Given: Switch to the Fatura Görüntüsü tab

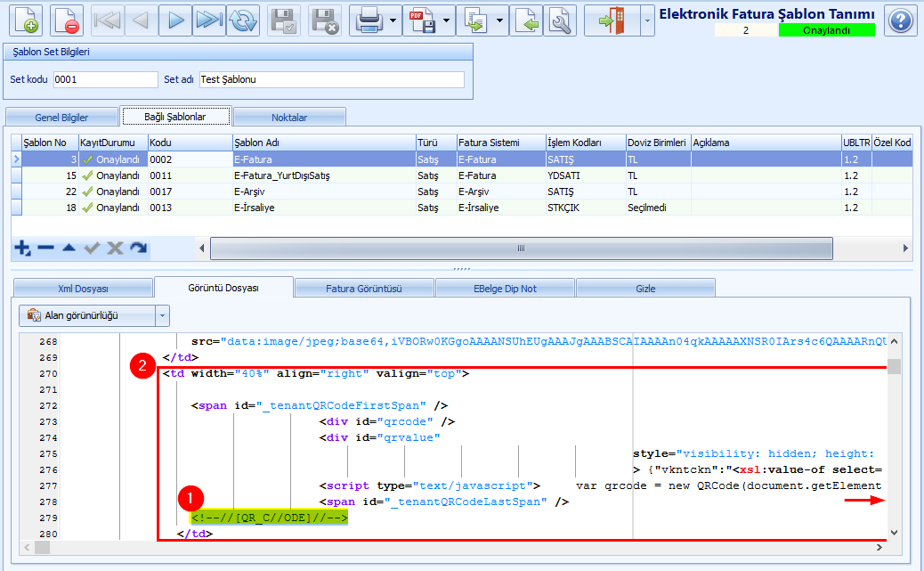Looking at the screenshot, I should coord(363,289).
